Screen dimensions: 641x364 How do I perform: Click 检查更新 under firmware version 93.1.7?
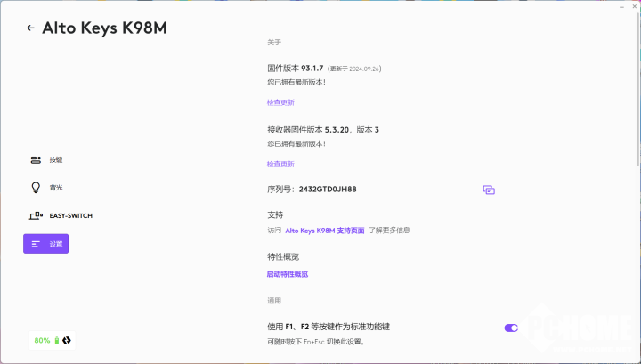[x=280, y=102]
